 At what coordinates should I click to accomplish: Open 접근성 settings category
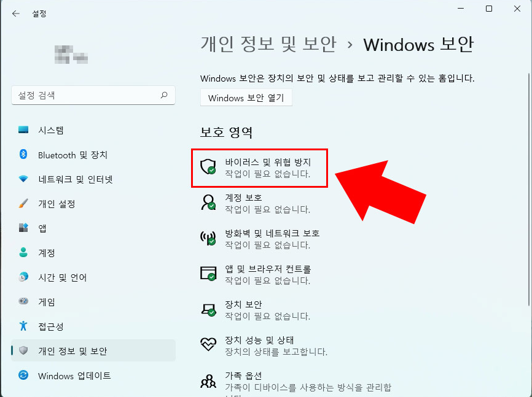tap(93, 326)
